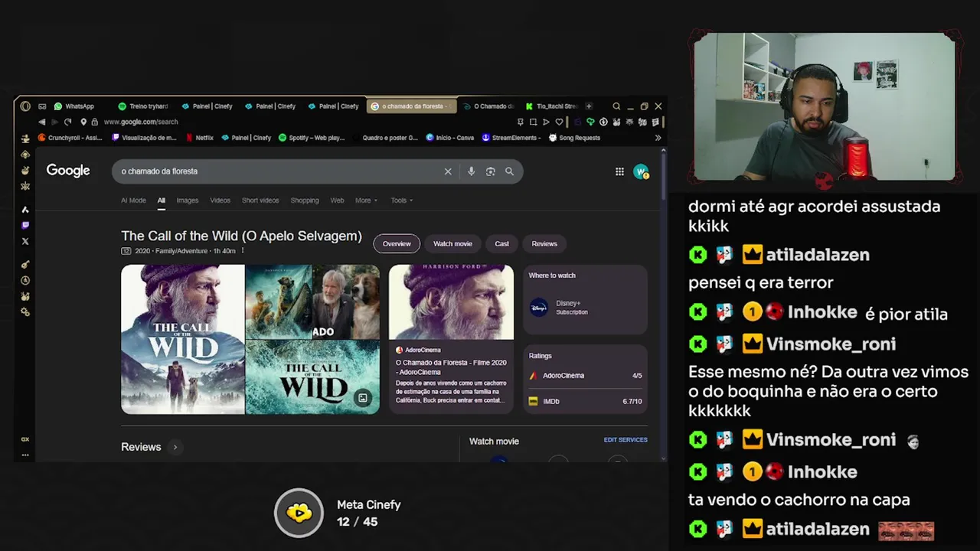This screenshot has height=551, width=980.
Task: Select the Shopping search tab
Action: [304, 201]
